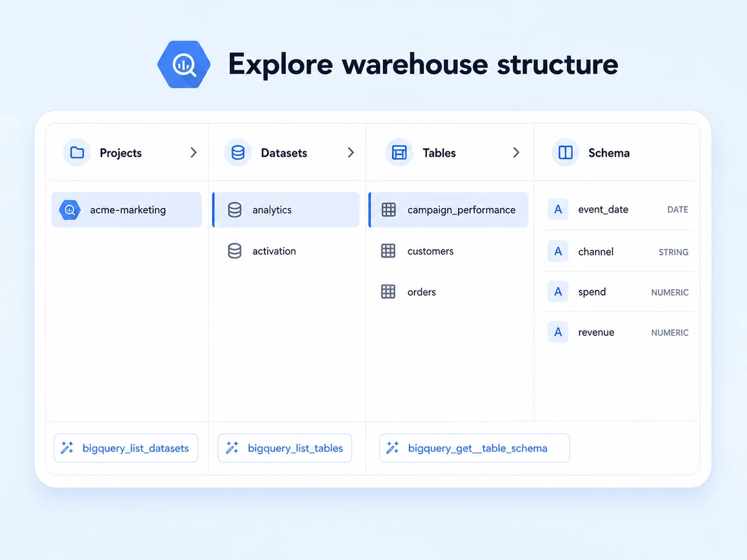Run the bigquery_list_tables tool button
This screenshot has width=747, height=560.
[x=284, y=448]
